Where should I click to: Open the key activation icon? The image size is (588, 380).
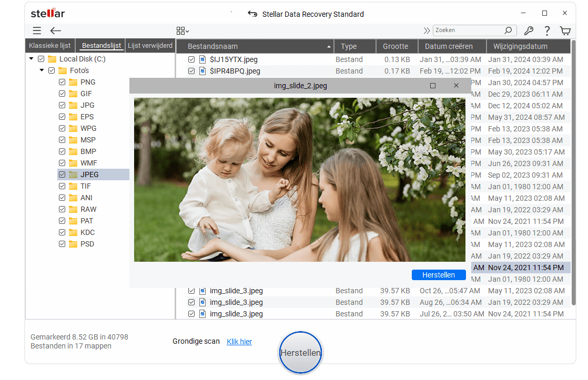coord(529,30)
